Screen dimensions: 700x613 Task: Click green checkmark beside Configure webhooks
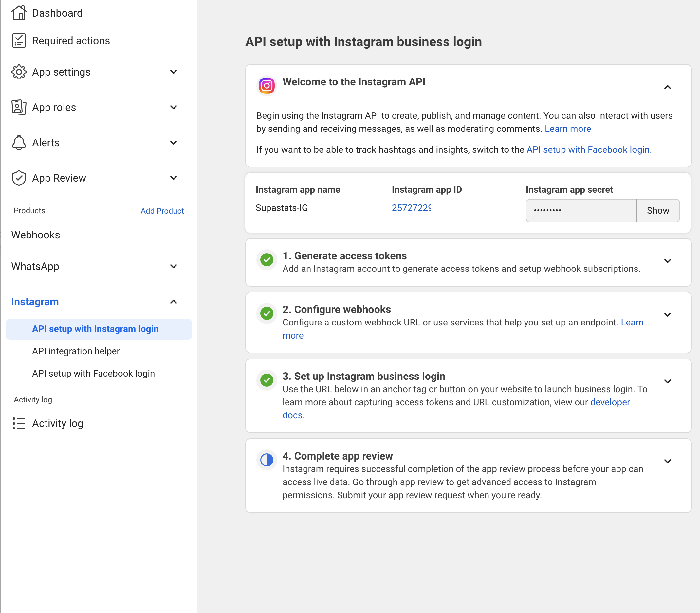tap(267, 313)
